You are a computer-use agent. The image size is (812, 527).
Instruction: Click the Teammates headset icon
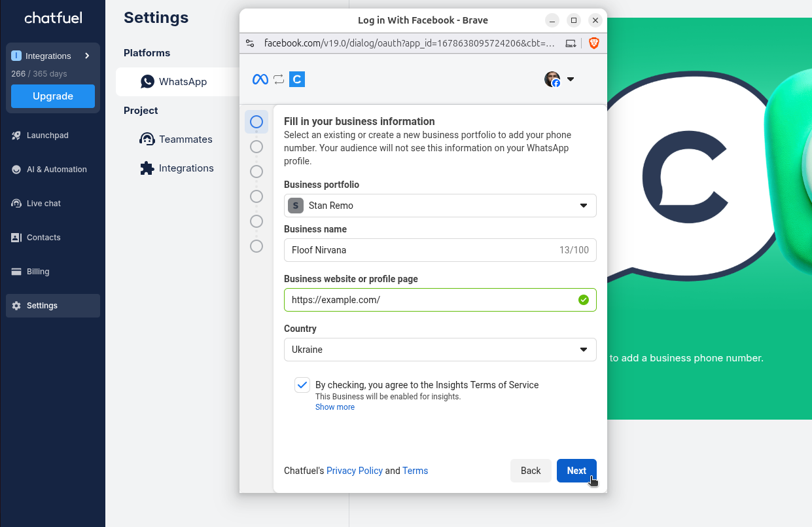tap(147, 139)
